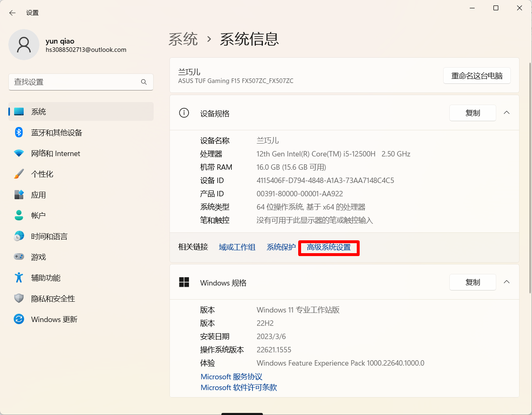532x415 pixels.
Task: Click the Wi-Fi network icon in sidebar
Action: tap(19, 153)
